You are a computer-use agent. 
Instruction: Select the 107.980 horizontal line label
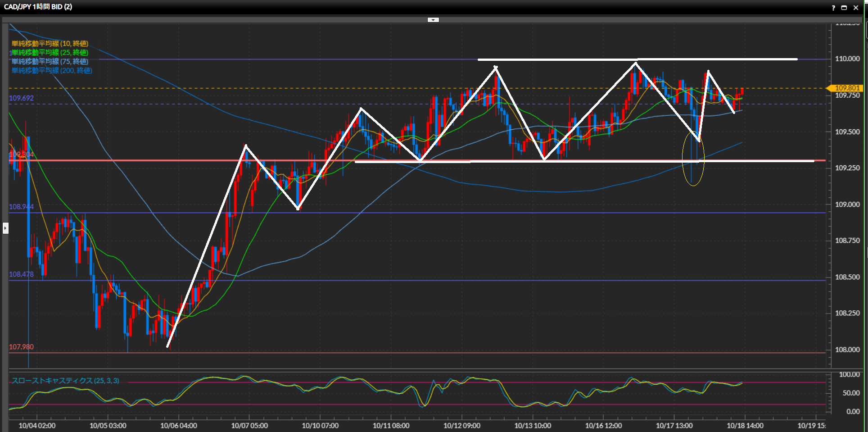click(x=21, y=347)
